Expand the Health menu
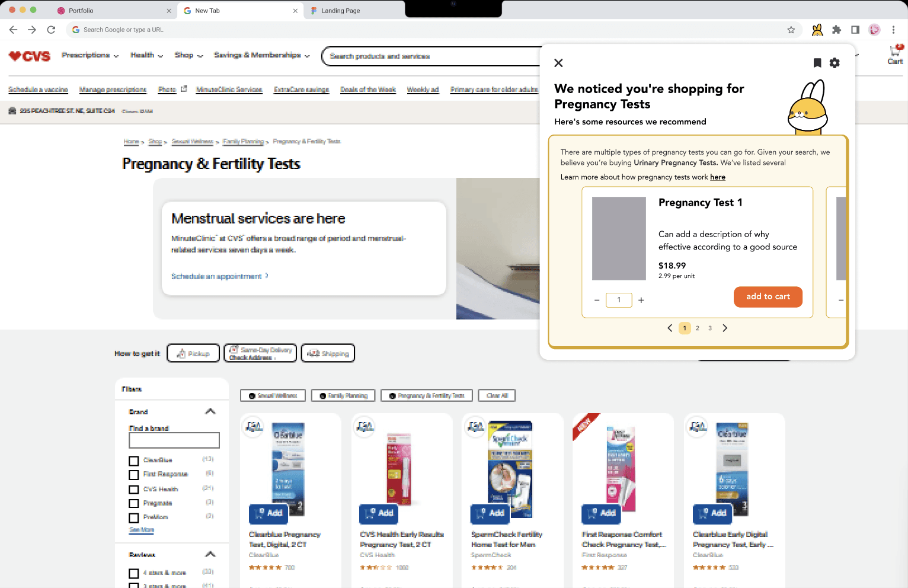908x588 pixels. click(x=146, y=55)
